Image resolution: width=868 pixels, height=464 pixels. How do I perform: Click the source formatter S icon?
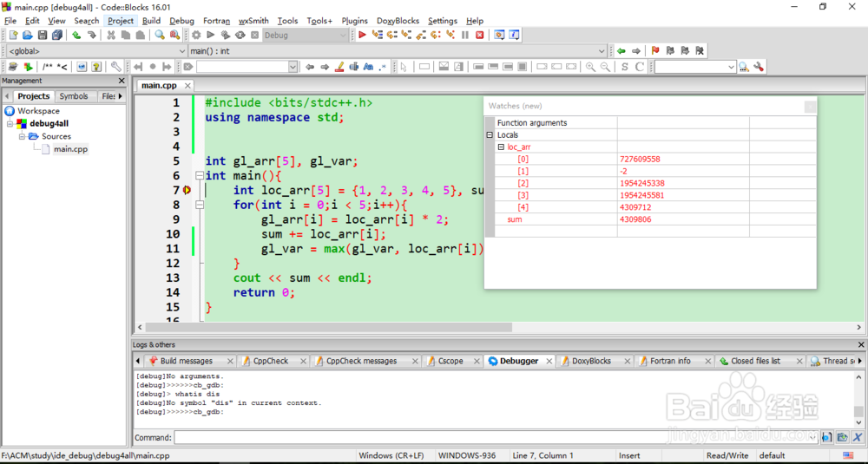coord(625,67)
